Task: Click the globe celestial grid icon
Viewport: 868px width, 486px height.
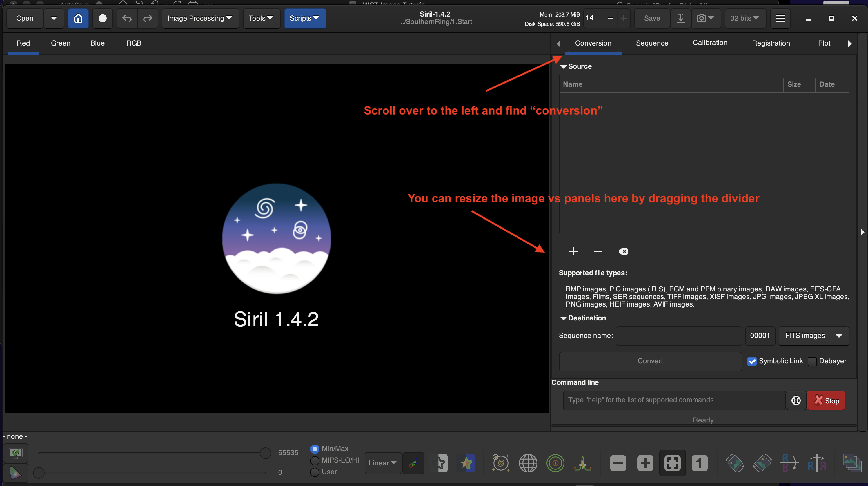Action: point(528,463)
